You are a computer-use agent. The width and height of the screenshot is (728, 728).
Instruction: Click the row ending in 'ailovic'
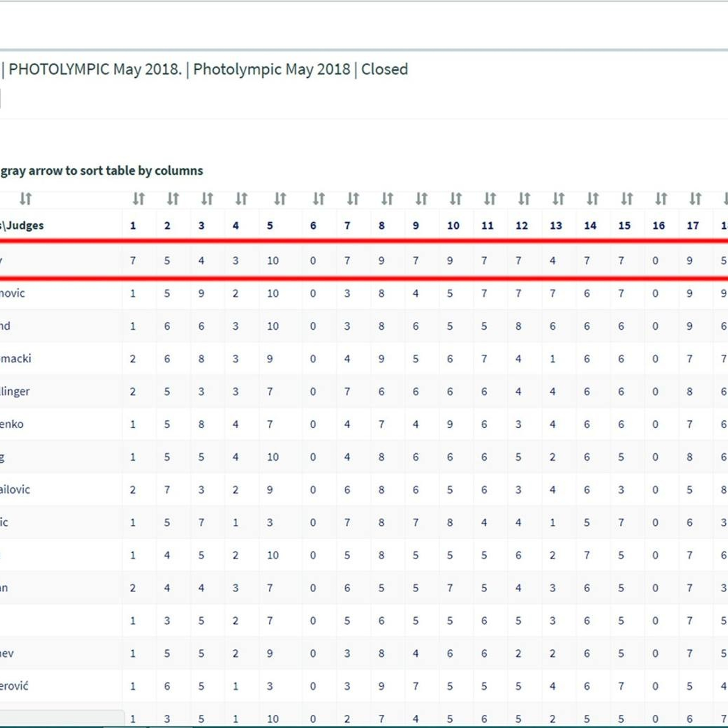point(15,489)
